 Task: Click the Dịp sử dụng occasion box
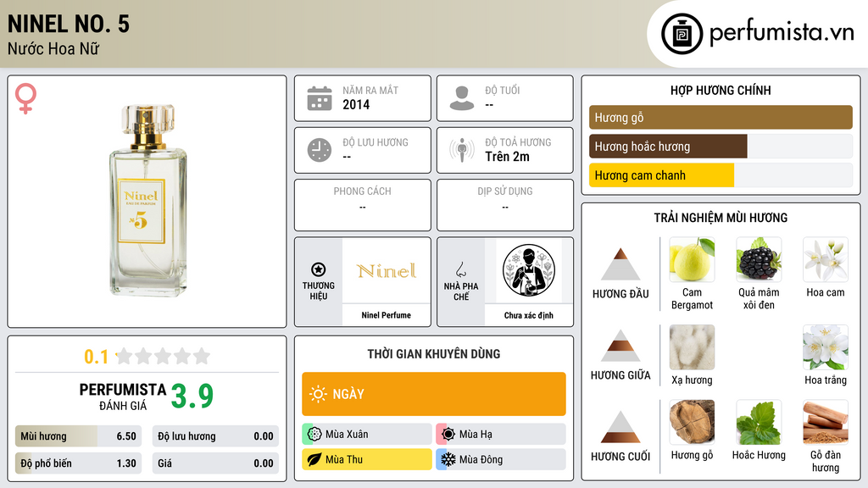click(505, 205)
